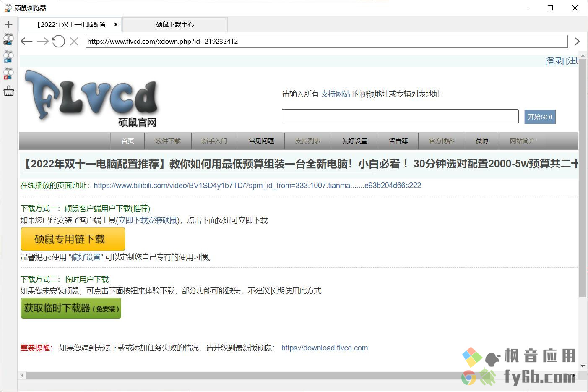Click the green 获取临时下载器 button

pos(71,308)
